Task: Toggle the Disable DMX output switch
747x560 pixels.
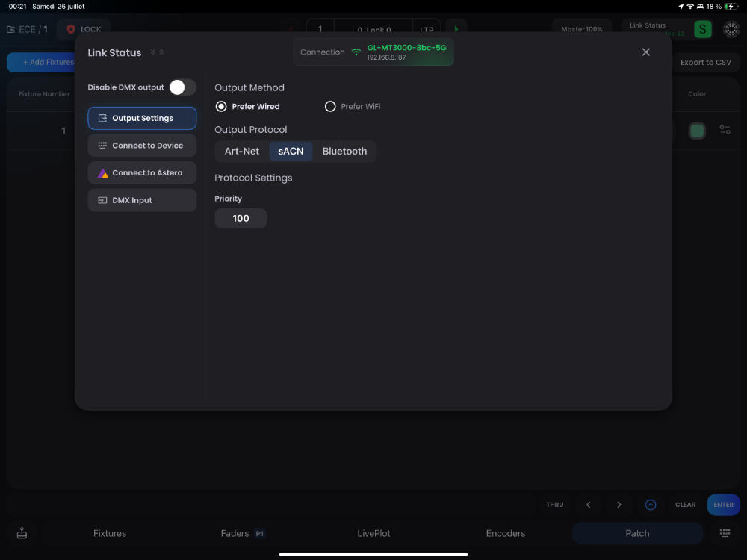Action: tap(182, 87)
